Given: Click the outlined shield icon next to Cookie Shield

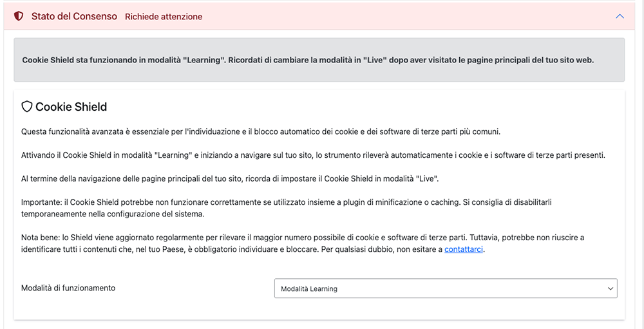Looking at the screenshot, I should coord(27,107).
